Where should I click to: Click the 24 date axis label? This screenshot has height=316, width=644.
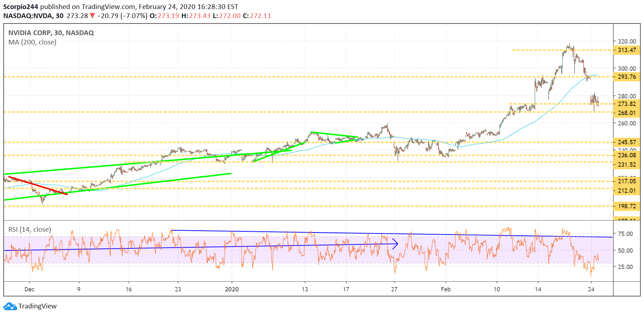591,289
